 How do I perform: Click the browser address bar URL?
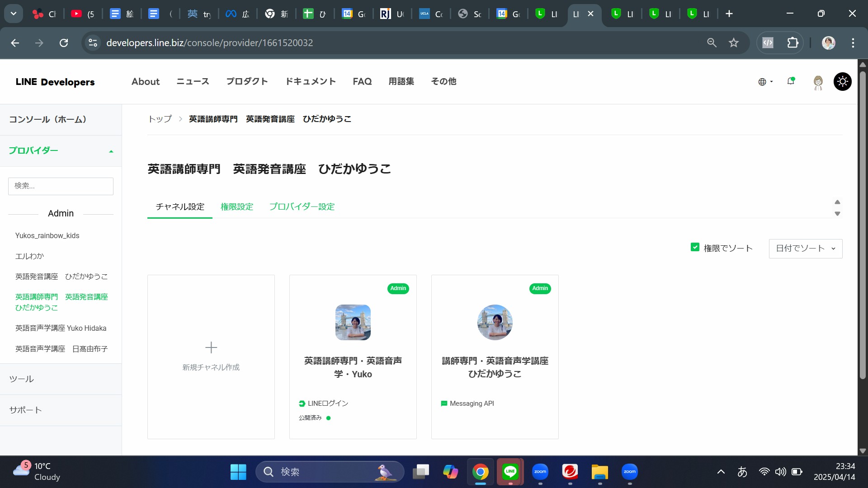[209, 43]
